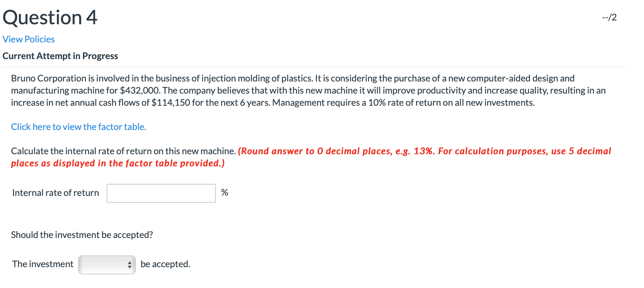Screen dimensions: 644x288
Task: Click 'The investment' label before the dropdown
Action: point(42,264)
